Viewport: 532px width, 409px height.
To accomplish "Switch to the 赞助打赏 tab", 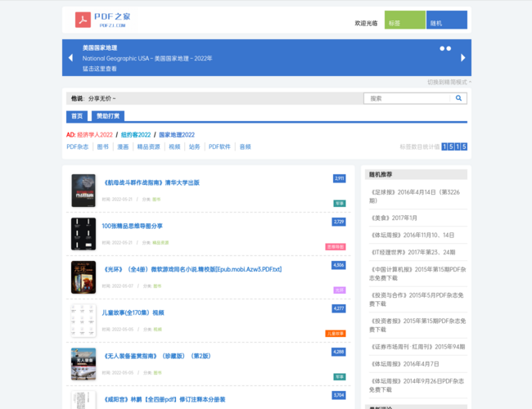I will pyautogui.click(x=107, y=116).
